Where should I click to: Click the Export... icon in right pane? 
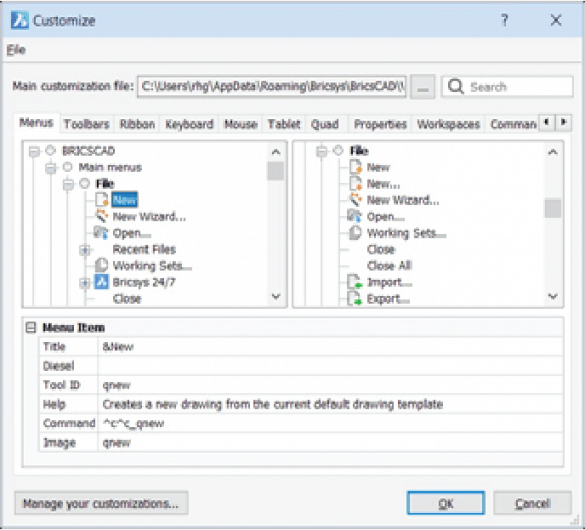click(x=355, y=298)
